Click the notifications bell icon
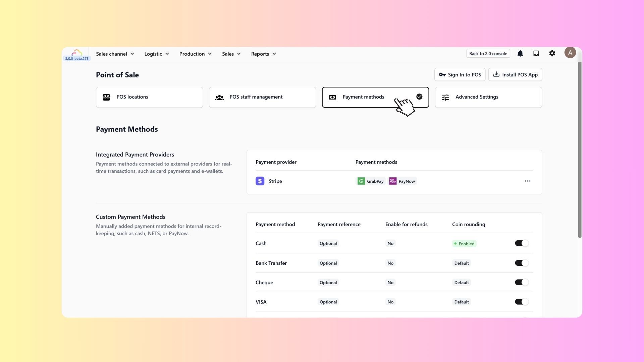 point(520,54)
